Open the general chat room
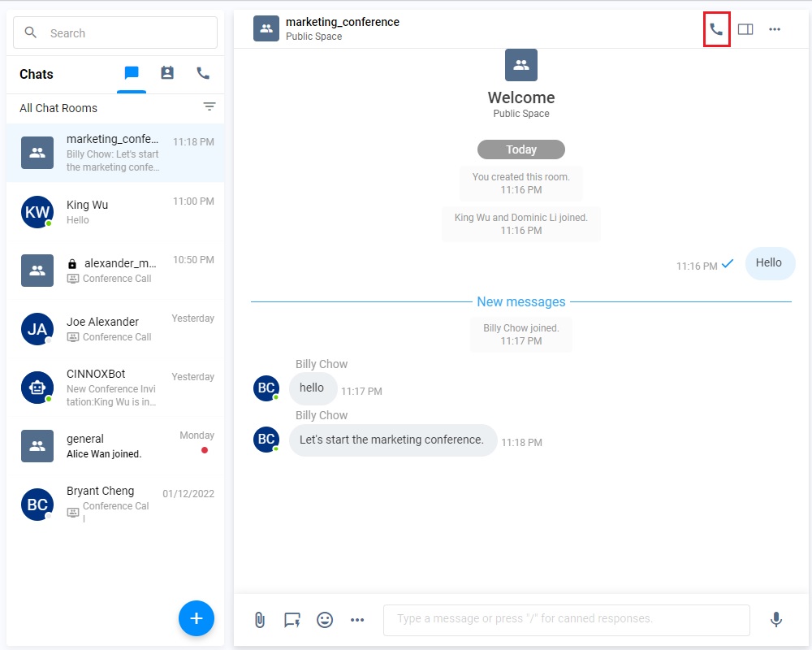 (115, 445)
